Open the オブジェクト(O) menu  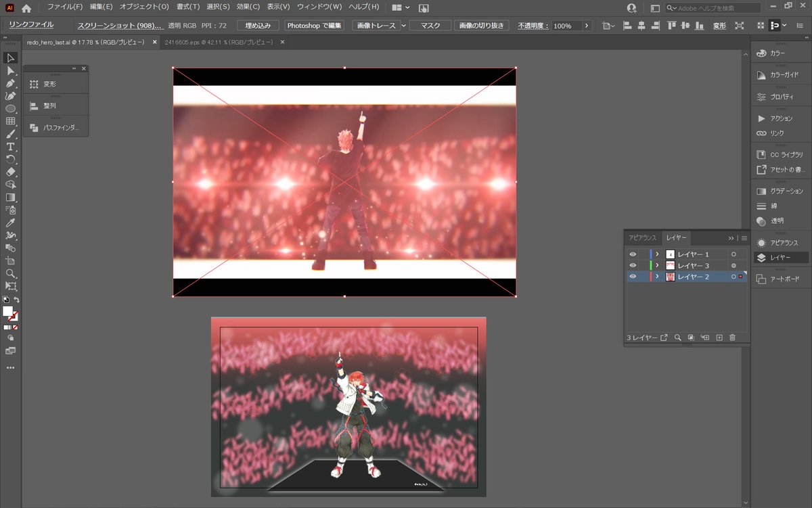(x=144, y=7)
